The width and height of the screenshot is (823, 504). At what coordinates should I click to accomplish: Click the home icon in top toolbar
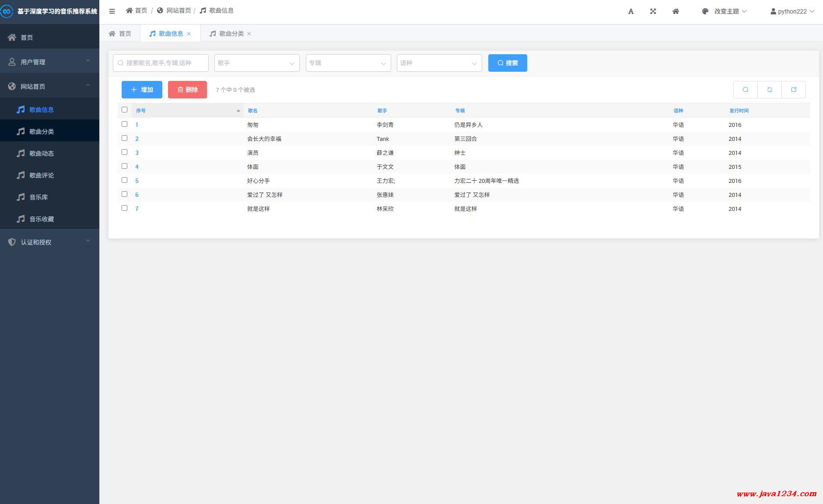coord(676,11)
